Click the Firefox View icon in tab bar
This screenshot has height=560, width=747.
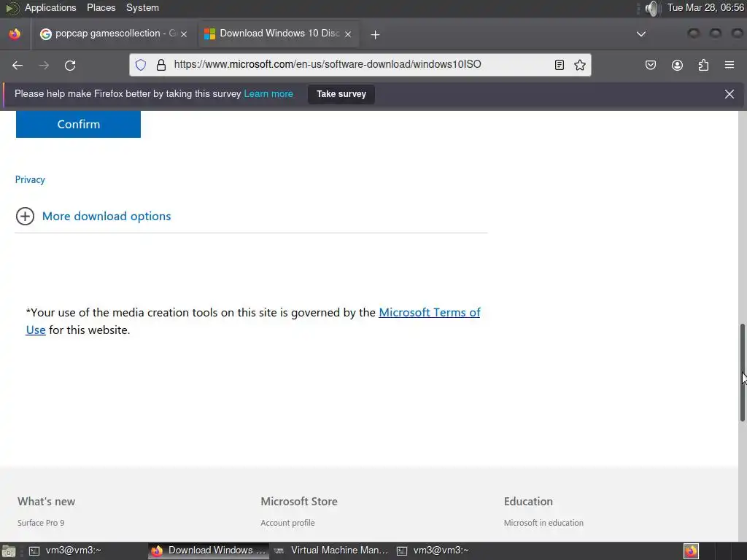[15, 34]
